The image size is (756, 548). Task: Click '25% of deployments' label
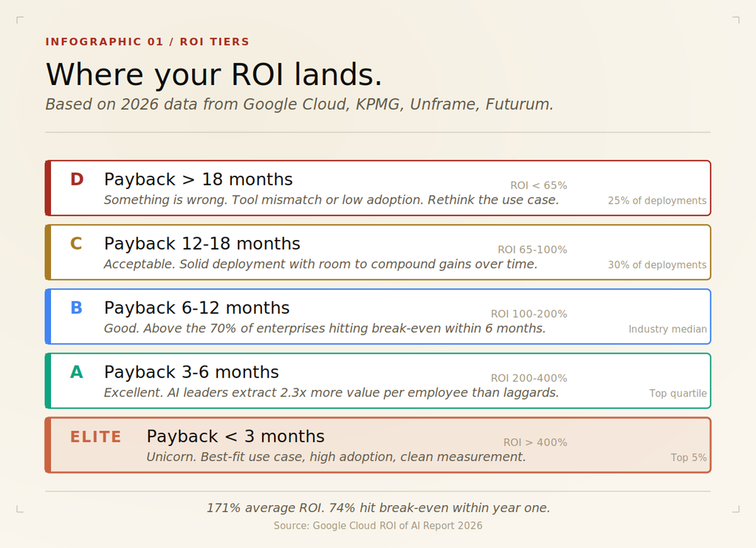coord(656,201)
